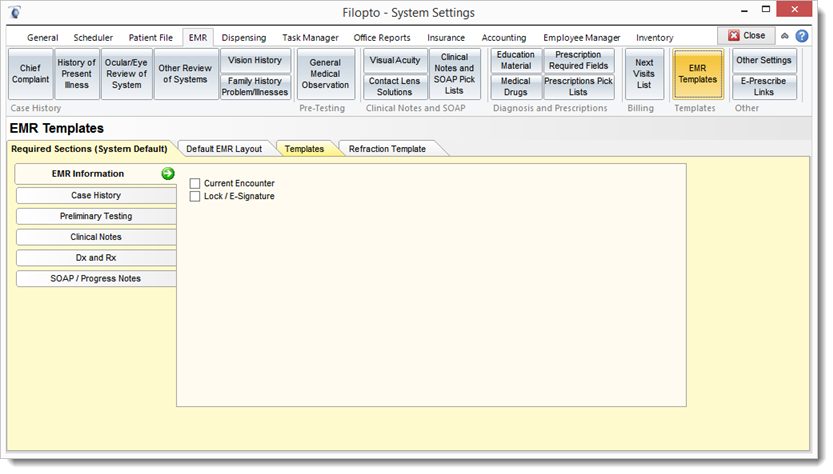Open the General settings tab

[42, 38]
